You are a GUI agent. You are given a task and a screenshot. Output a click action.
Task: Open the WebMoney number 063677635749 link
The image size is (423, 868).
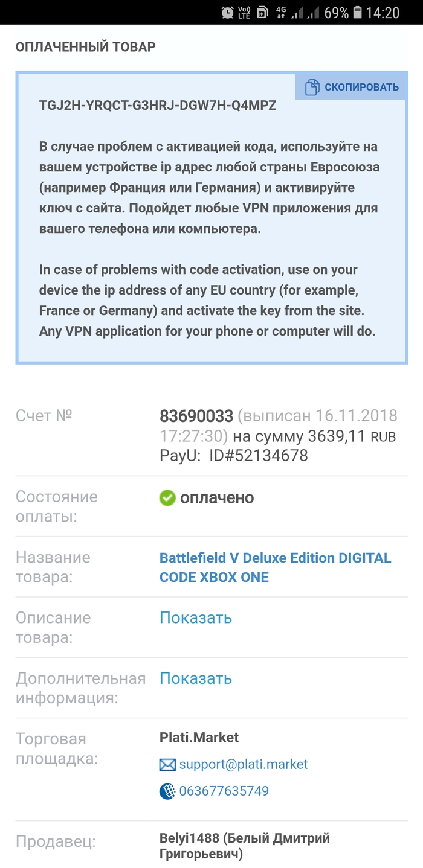click(x=224, y=791)
